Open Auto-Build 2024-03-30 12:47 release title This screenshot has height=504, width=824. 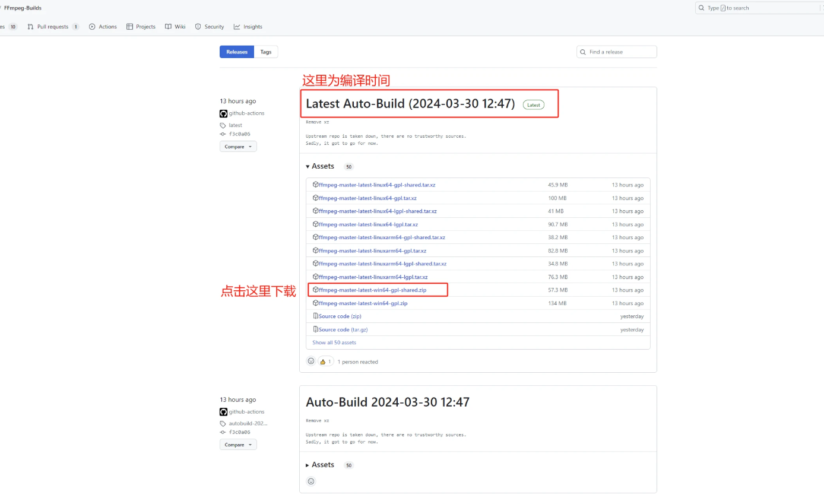(388, 402)
